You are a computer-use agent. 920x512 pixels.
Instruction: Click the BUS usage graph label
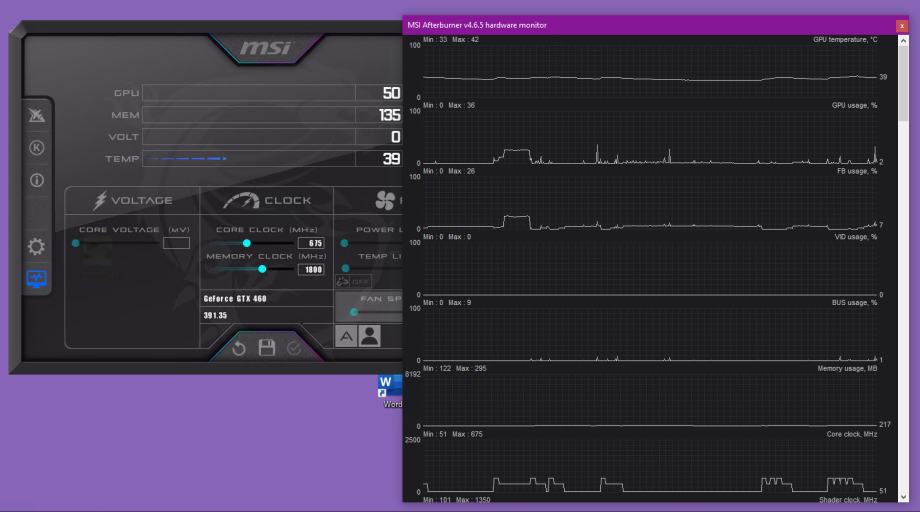854,303
